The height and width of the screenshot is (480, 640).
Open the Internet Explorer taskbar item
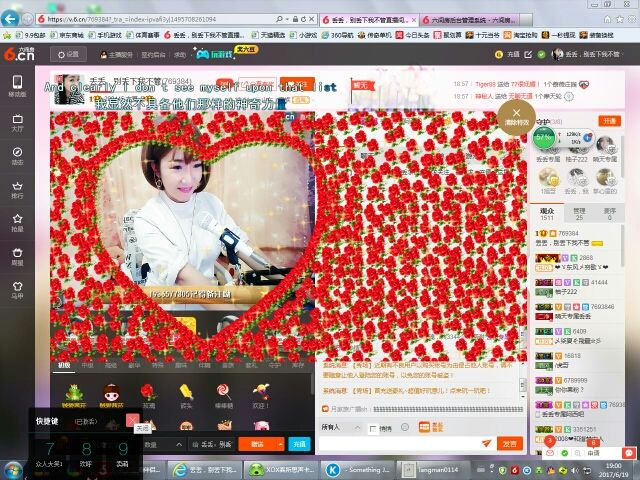204,470
